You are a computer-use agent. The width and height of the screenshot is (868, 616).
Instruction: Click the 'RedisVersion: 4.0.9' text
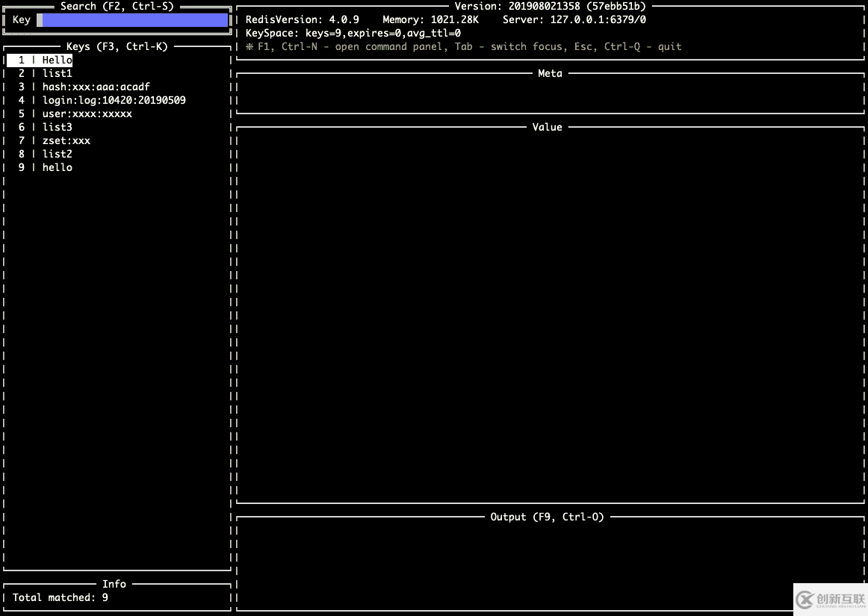click(x=303, y=20)
